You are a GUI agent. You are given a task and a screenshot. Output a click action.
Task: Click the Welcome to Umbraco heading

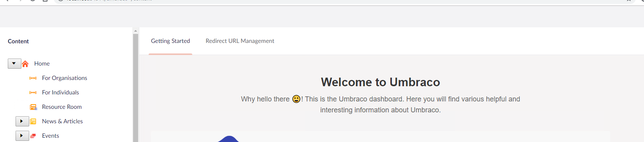[x=380, y=82]
